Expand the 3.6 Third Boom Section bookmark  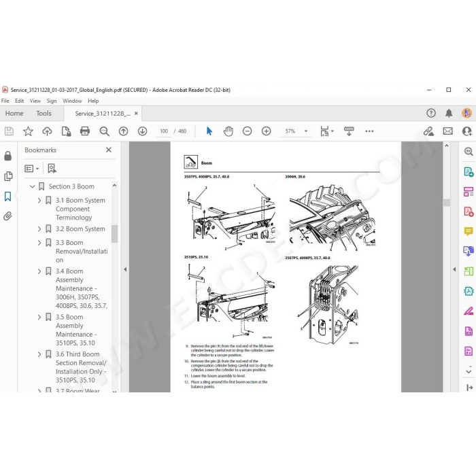[39, 354]
